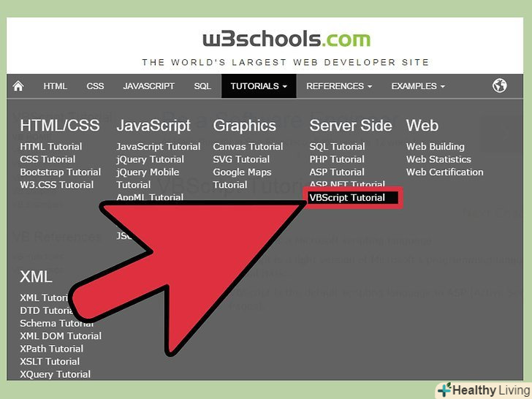Open W3.CSS Tutorial link
Screen dimensions: 532x399
(57, 185)
